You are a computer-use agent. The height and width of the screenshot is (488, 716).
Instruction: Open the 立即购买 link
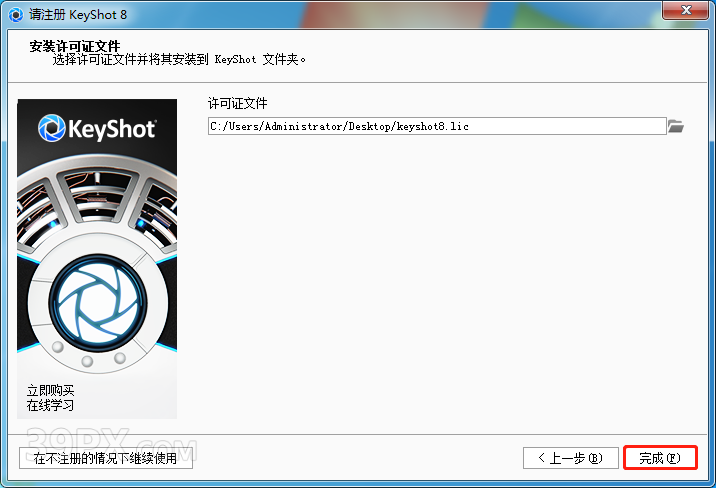pos(51,390)
